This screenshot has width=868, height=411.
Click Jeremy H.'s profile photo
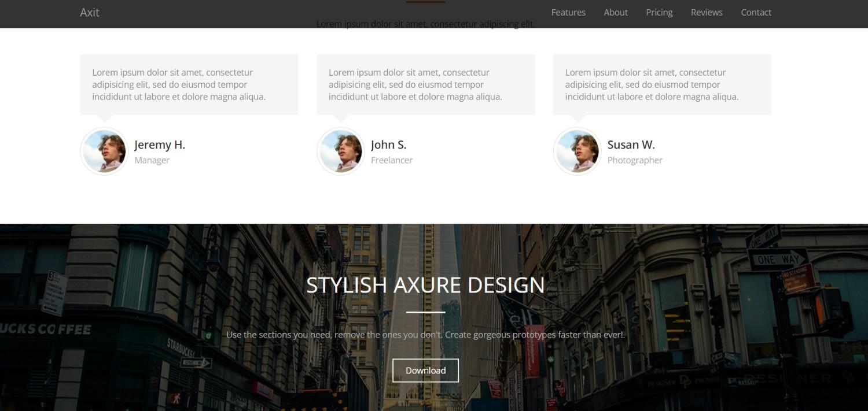click(x=104, y=151)
